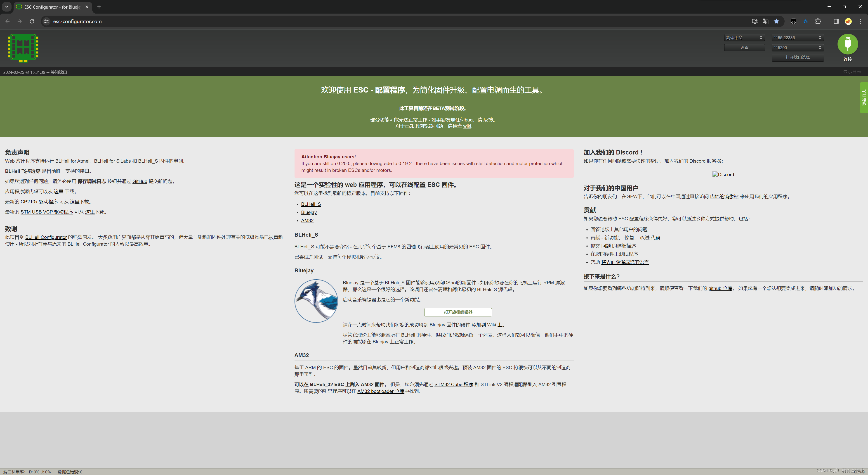Open a new browser tab

click(x=99, y=7)
